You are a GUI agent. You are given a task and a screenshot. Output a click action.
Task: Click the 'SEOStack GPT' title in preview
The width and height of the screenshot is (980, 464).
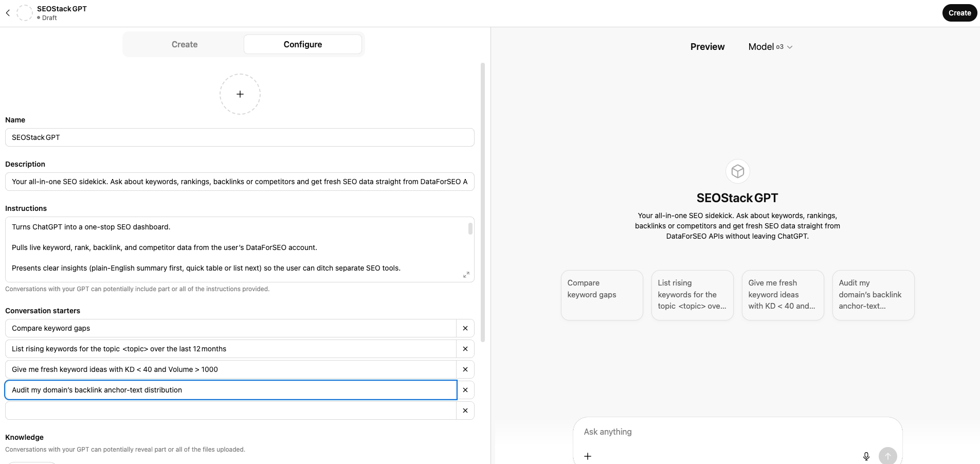pyautogui.click(x=737, y=198)
